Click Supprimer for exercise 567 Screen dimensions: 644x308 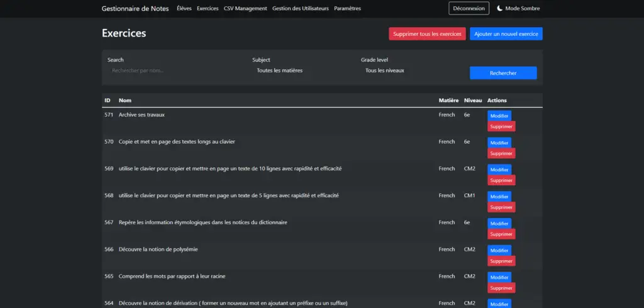coord(501,234)
